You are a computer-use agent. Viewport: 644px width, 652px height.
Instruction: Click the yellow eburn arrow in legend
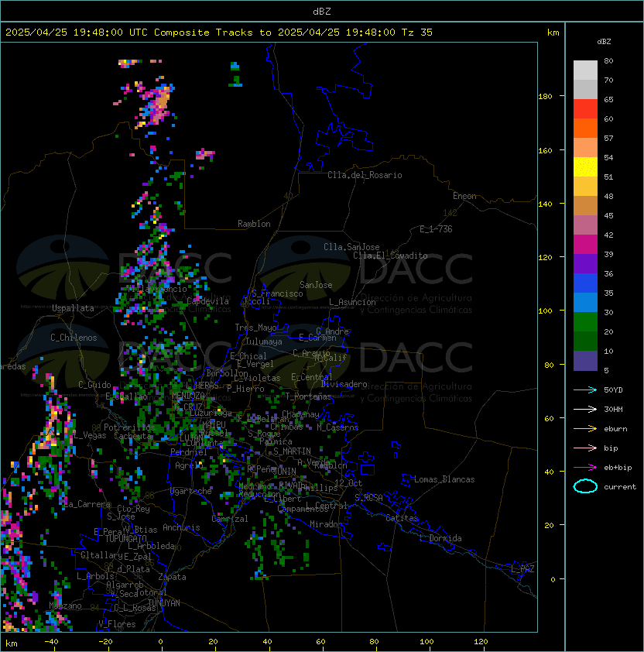(x=585, y=429)
